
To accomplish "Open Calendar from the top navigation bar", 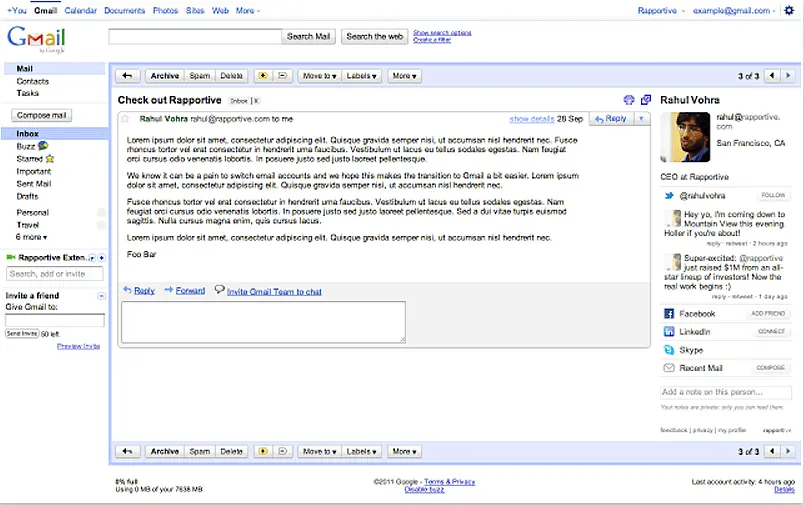I will (x=81, y=10).
